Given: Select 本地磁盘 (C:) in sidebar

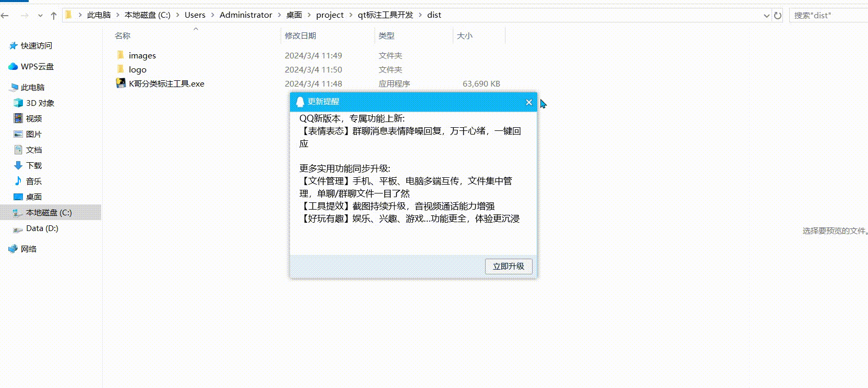Looking at the screenshot, I should click(49, 213).
